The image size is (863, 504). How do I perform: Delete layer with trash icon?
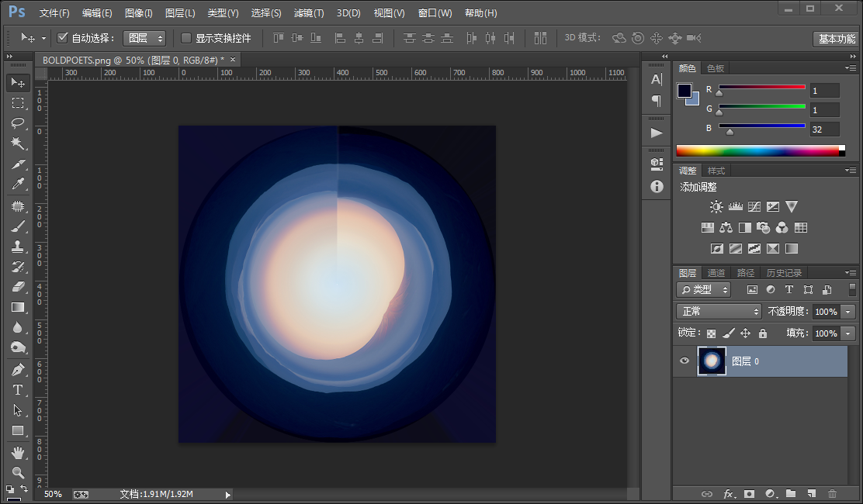click(x=832, y=494)
